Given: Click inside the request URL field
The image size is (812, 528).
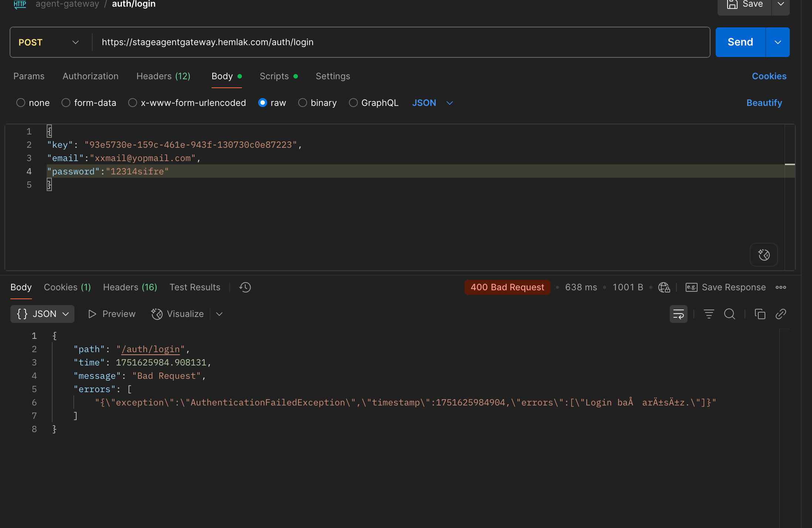Looking at the screenshot, I should 400,42.
